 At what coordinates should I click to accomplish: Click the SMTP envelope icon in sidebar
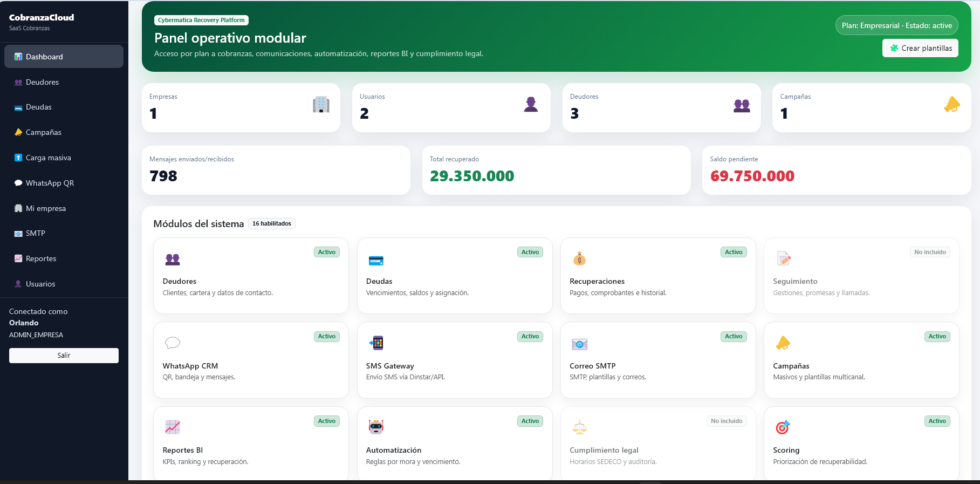pyautogui.click(x=18, y=234)
